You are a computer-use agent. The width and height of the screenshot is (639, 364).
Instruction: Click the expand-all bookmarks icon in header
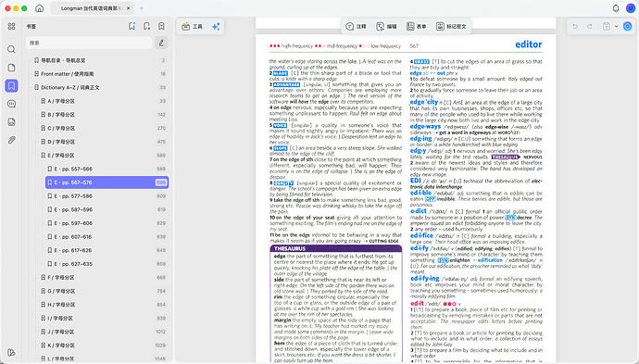pyautogui.click(x=132, y=26)
